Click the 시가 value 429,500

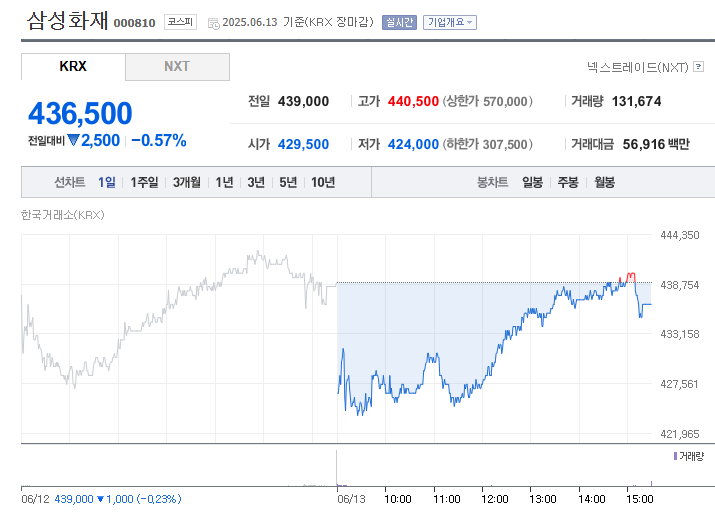[x=303, y=144]
